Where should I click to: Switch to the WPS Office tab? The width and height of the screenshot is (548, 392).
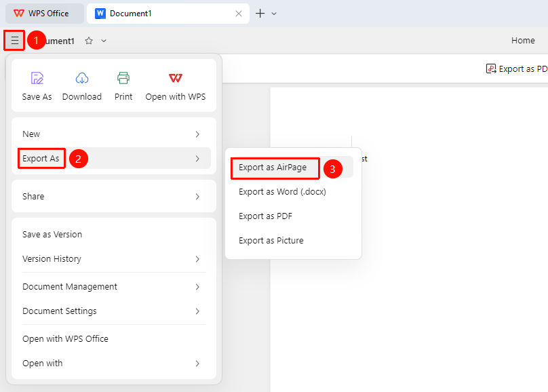tap(45, 14)
